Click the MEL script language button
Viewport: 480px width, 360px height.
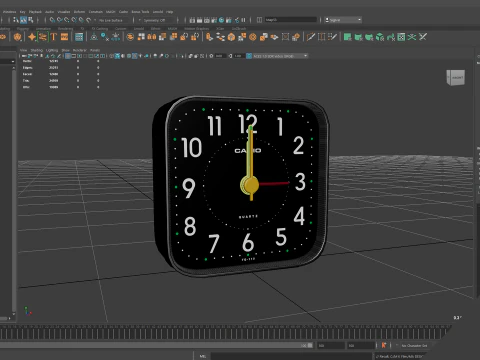[x=203, y=356]
